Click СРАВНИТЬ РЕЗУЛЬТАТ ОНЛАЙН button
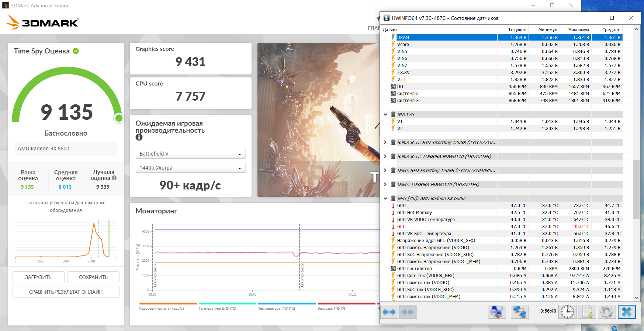644x331 pixels. pos(66,292)
